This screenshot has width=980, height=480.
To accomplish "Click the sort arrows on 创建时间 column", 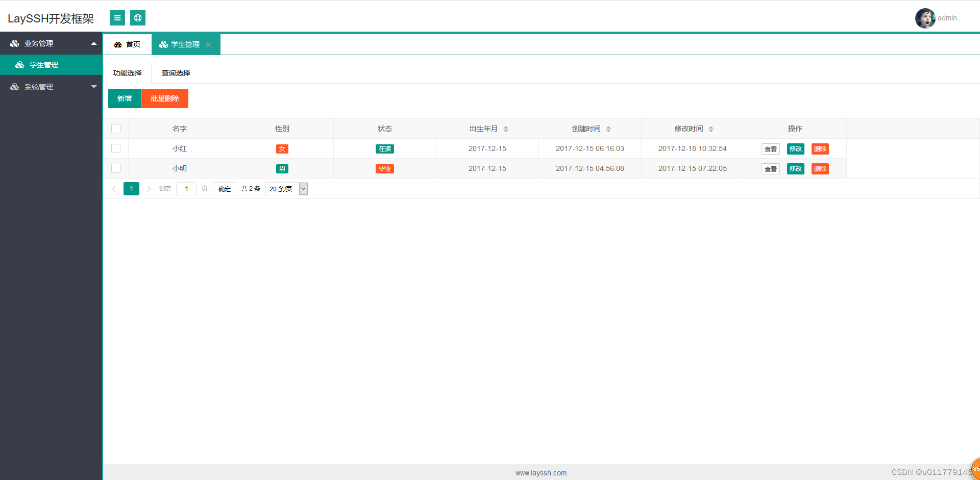I will click(x=608, y=129).
